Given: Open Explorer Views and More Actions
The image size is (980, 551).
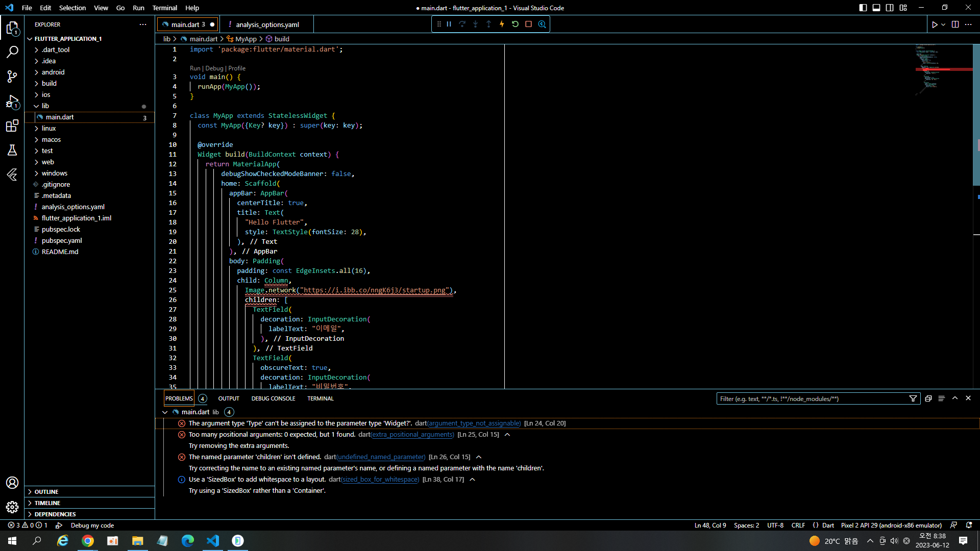Looking at the screenshot, I should point(143,24).
